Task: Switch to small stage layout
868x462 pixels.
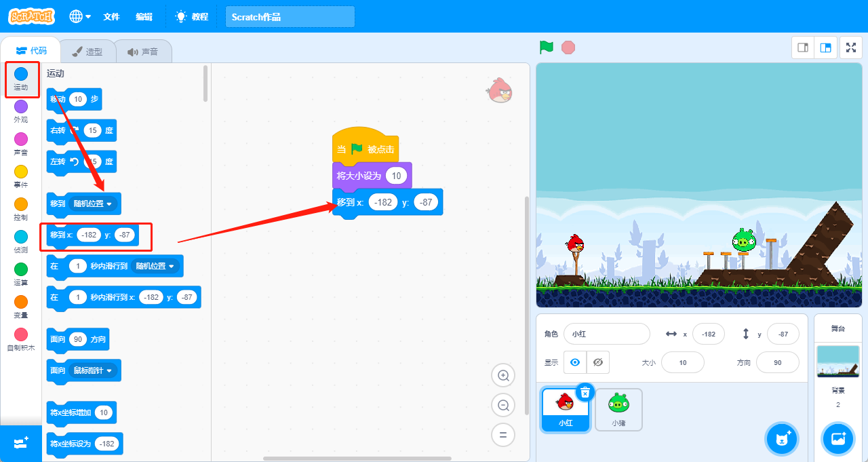Action: point(803,47)
